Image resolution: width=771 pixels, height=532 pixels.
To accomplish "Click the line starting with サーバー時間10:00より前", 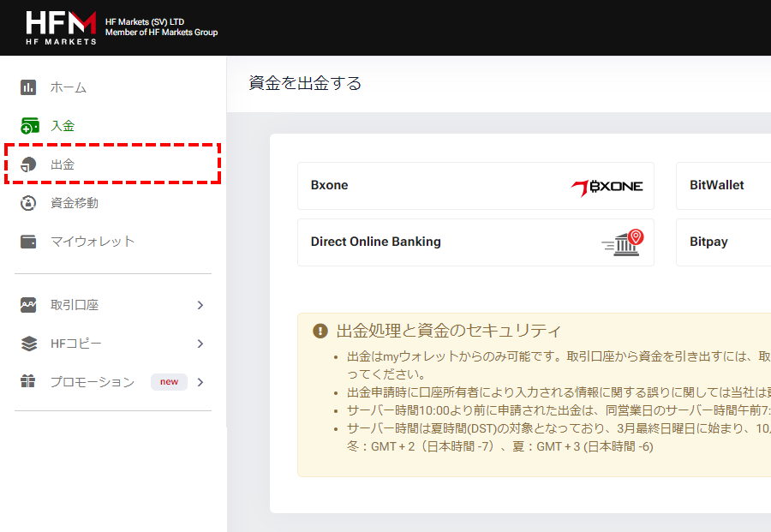I will pos(559,410).
